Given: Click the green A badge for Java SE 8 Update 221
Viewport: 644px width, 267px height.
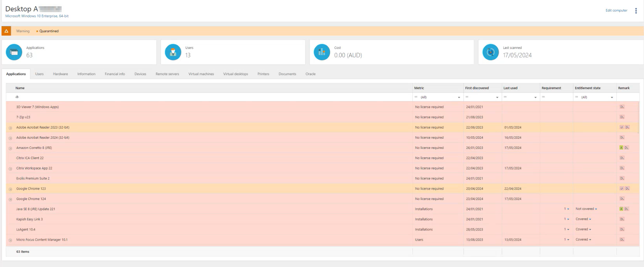Looking at the screenshot, I should [621, 209].
